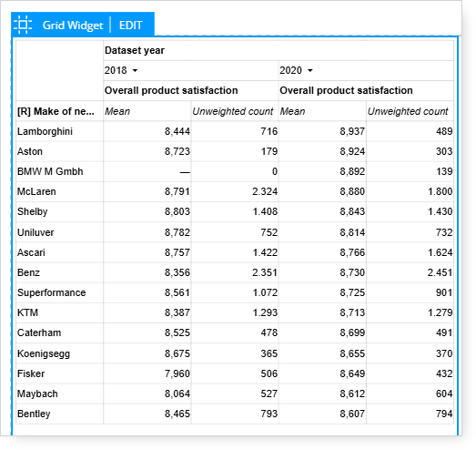Click Fisker 2018 mean value 7,960
Viewport: 476px width, 450px height.
[x=177, y=373]
